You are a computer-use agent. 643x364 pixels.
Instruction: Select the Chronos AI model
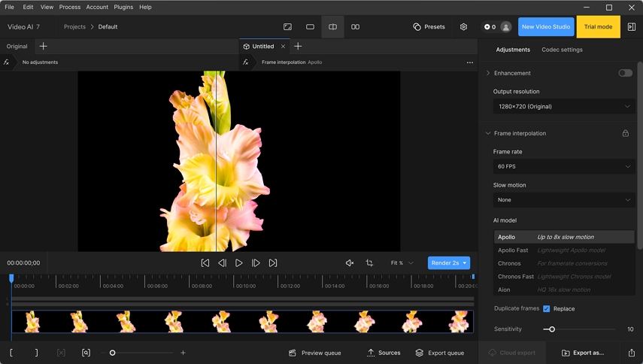(x=564, y=263)
